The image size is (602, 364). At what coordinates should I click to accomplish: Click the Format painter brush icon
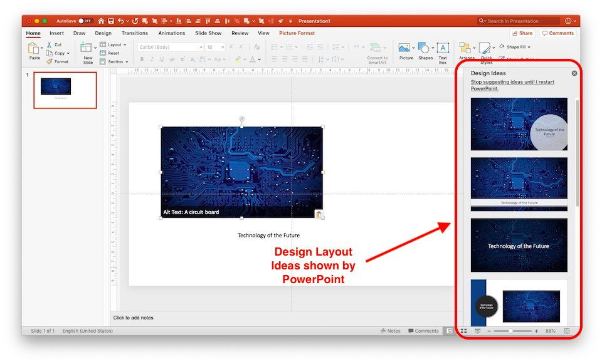pos(49,61)
